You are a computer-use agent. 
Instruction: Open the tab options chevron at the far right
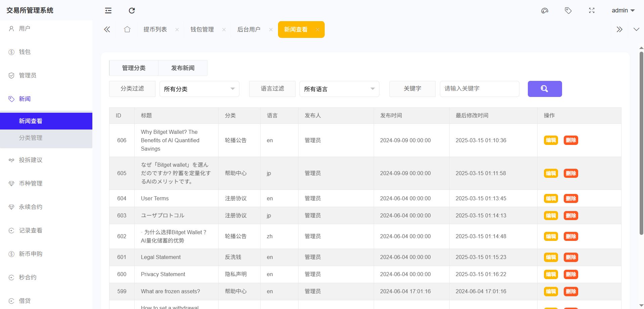pos(636,30)
